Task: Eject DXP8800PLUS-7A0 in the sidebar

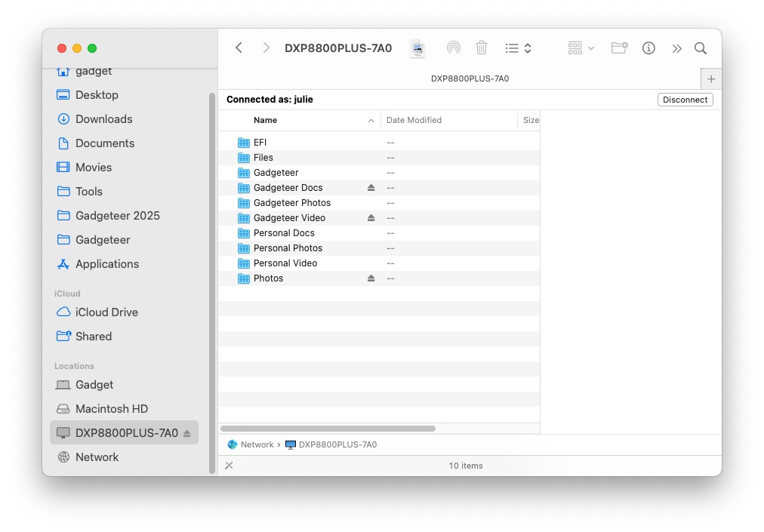Action: (186, 433)
